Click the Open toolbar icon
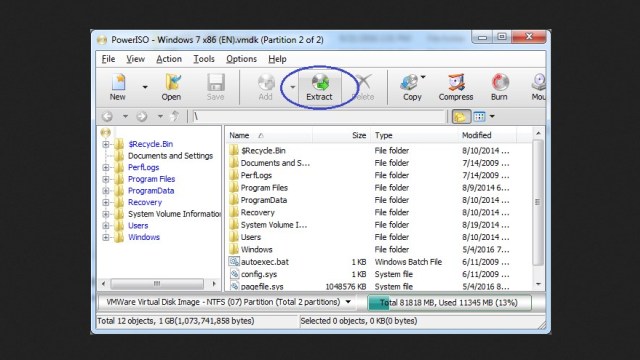 tap(171, 87)
